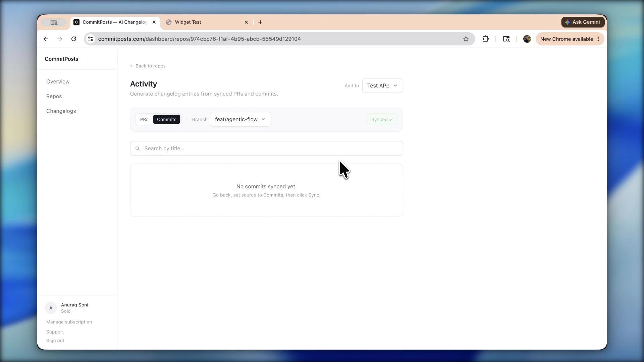Switch to the CommitPosts tab
This screenshot has height=362, width=644.
[115, 22]
